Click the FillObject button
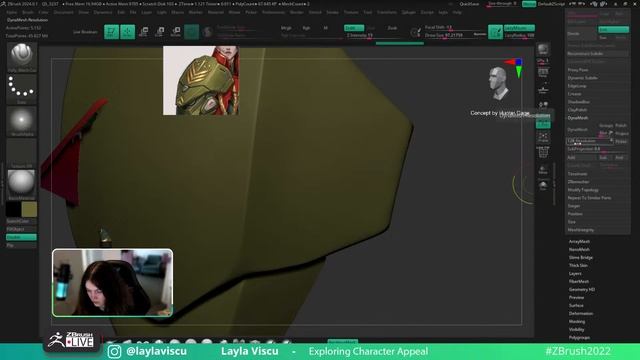Image resolution: width=640 pixels, height=360 pixels. coord(21,229)
